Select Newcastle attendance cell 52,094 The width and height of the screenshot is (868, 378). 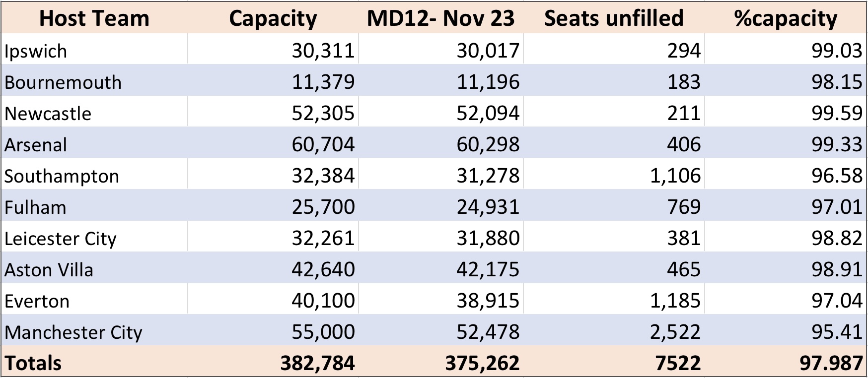click(x=440, y=112)
